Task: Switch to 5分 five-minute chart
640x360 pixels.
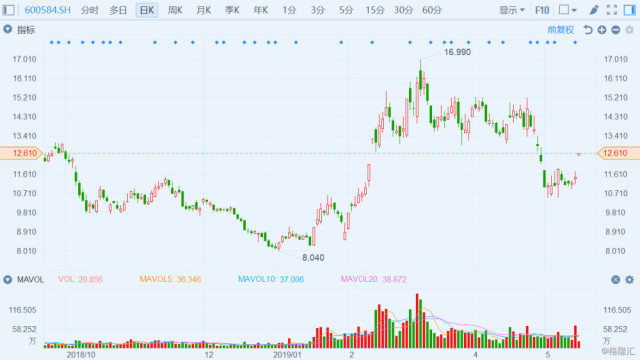Action: click(346, 10)
